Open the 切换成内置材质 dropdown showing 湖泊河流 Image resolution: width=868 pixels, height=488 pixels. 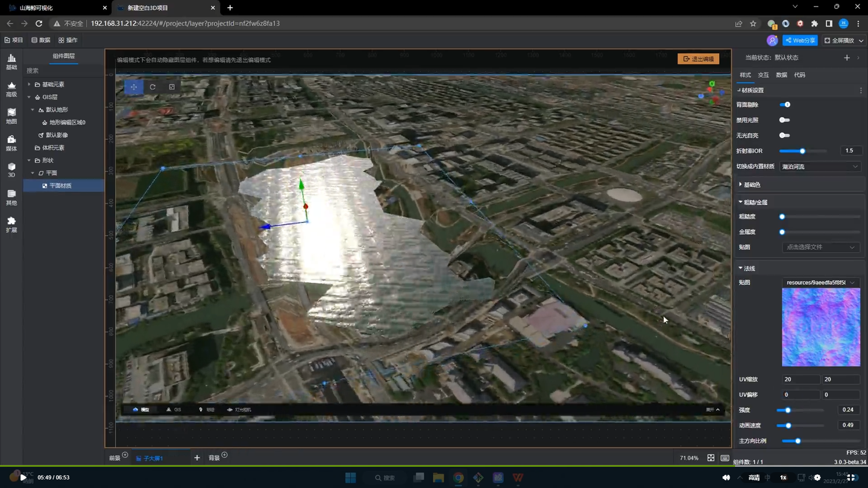click(x=820, y=166)
